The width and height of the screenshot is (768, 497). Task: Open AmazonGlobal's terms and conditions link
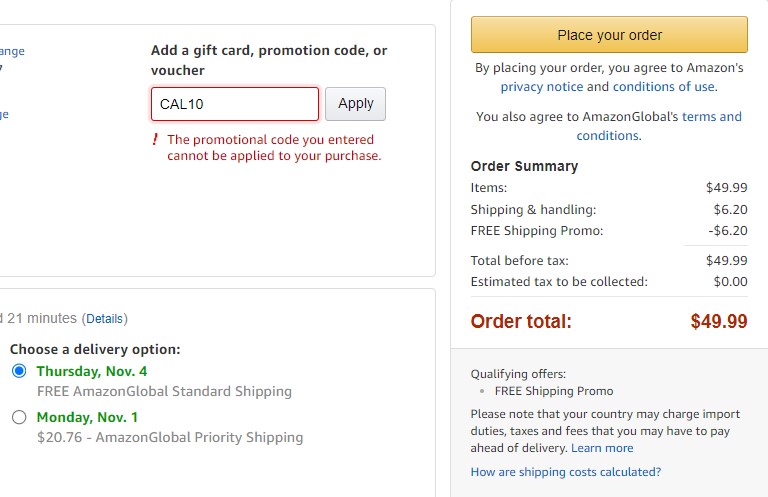[x=711, y=117]
